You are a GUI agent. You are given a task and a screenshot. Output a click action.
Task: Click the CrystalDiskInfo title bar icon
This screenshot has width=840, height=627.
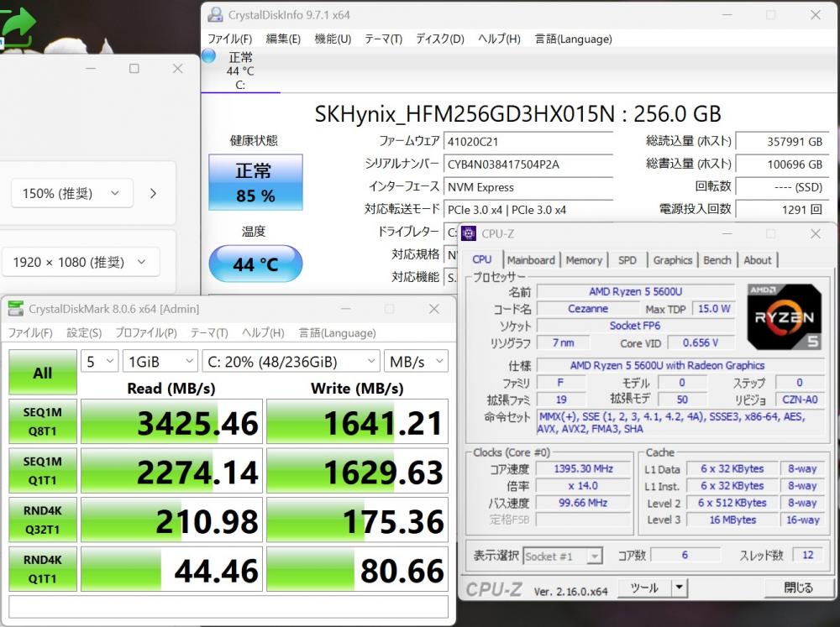216,15
